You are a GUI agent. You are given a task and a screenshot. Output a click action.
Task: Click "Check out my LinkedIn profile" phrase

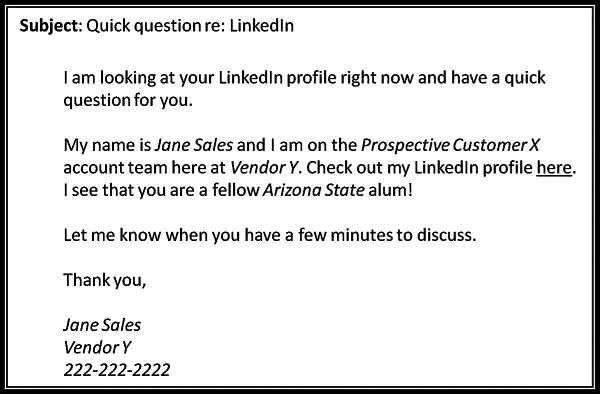coord(419,168)
